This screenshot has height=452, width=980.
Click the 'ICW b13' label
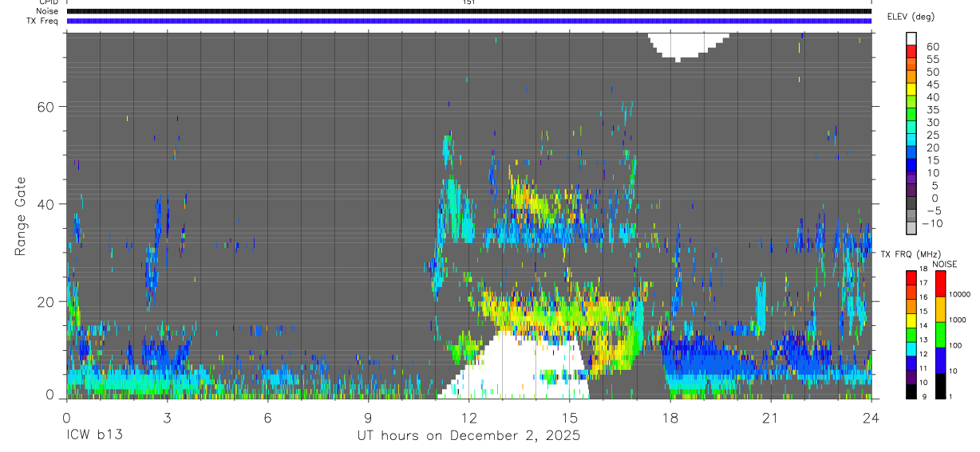pos(93,436)
